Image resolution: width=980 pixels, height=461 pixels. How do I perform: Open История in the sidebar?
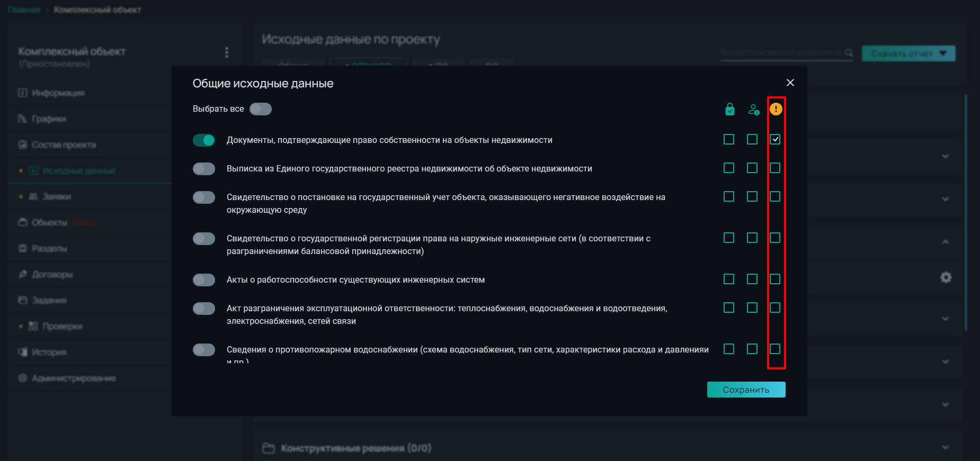point(49,352)
